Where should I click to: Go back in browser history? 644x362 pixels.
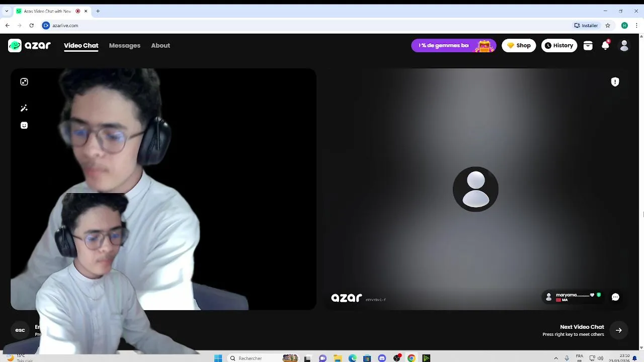pos(8,25)
